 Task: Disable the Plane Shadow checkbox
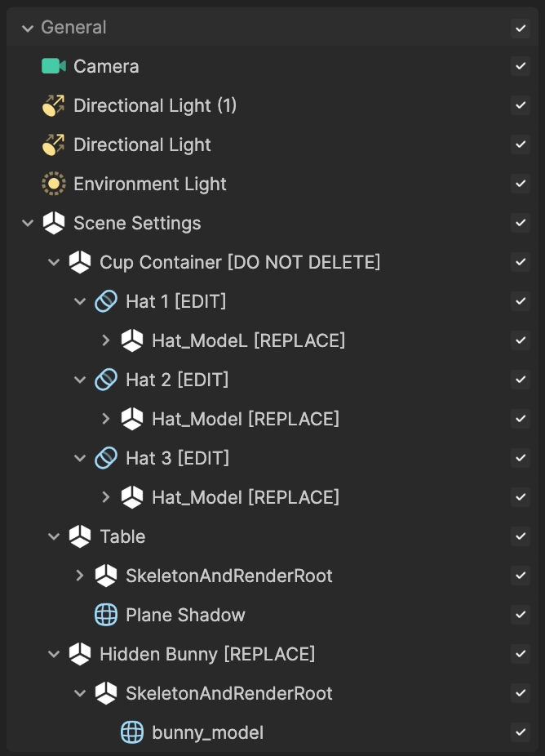click(x=521, y=615)
